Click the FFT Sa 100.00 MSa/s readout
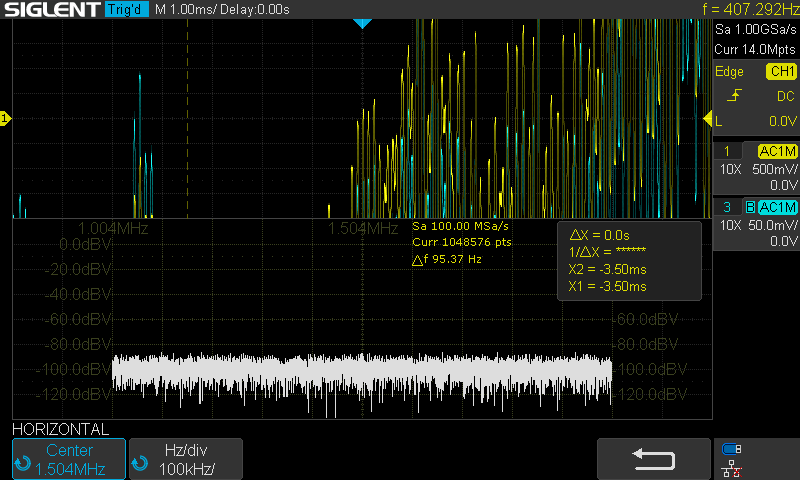Viewport: 800px width, 480px height. 461,226
